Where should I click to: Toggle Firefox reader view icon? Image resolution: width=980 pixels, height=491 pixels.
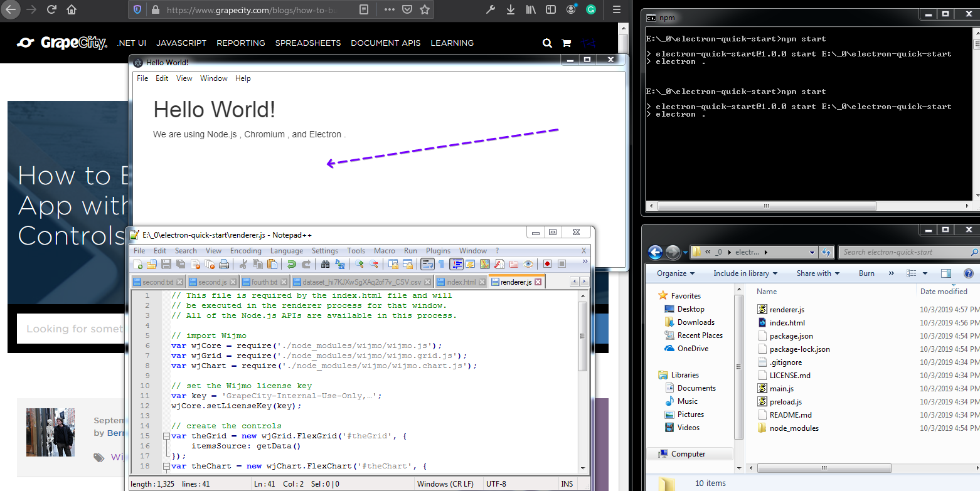[364, 9]
